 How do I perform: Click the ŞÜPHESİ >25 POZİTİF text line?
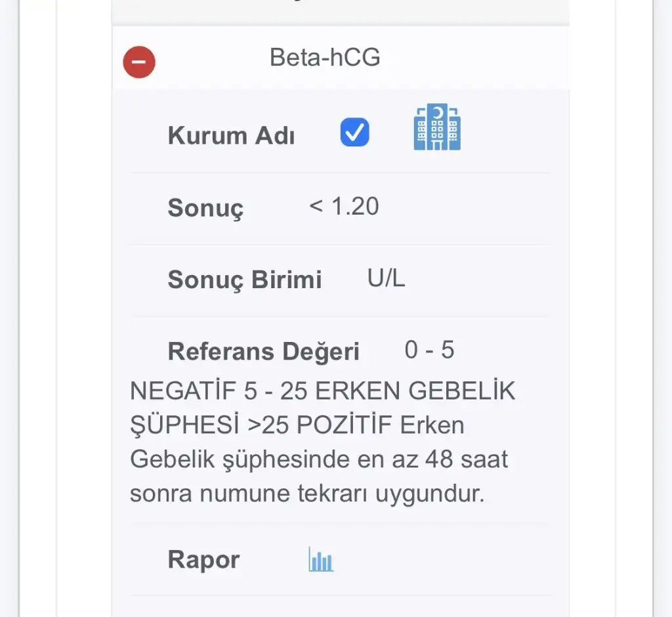click(297, 425)
